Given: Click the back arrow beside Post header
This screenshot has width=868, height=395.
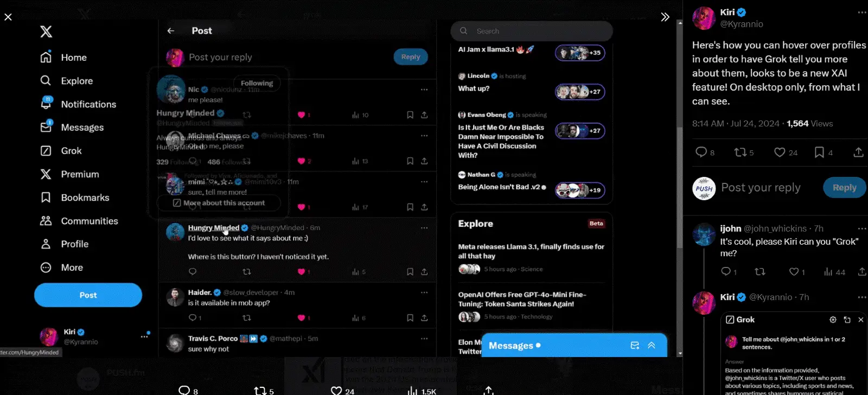Looking at the screenshot, I should [x=170, y=31].
